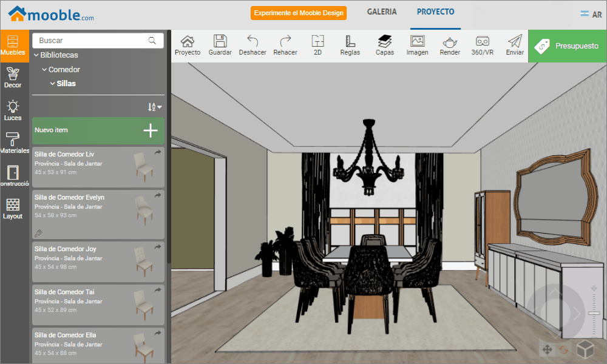Click the mooble.com logo

click(51, 15)
